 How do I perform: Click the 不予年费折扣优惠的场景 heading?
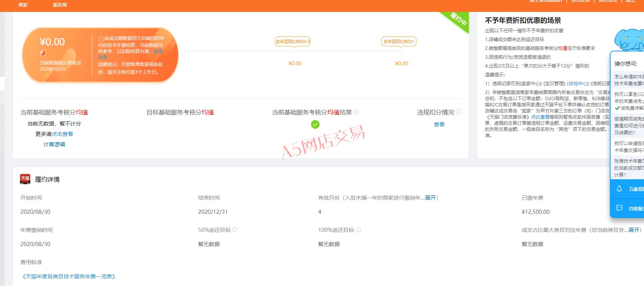(523, 20)
